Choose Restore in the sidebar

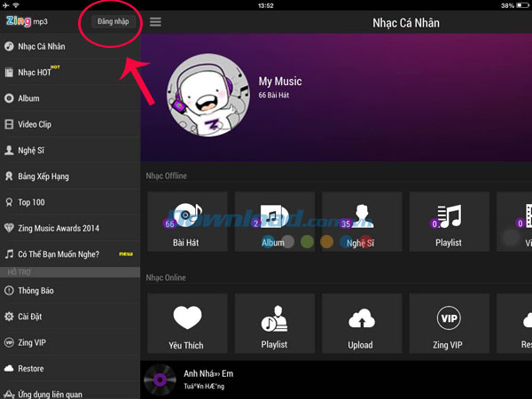(x=70, y=369)
